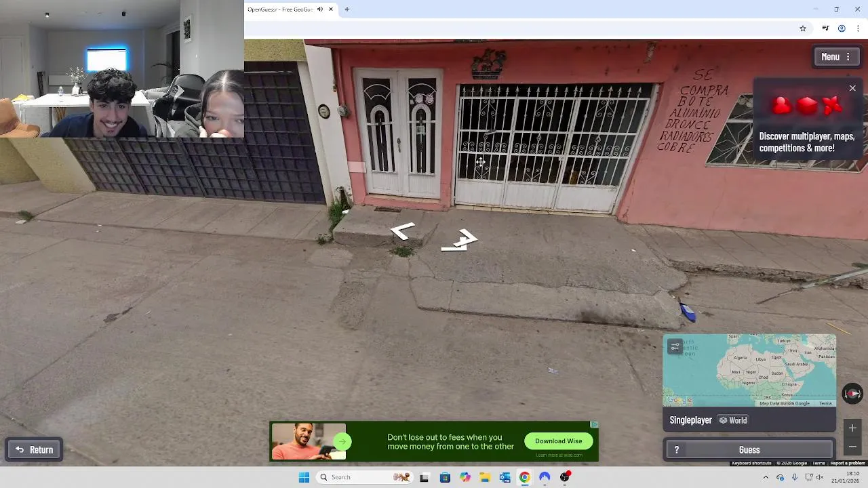This screenshot has width=868, height=488.
Task: Click the AdChoices icon on the Wise ad
Action: 594,424
